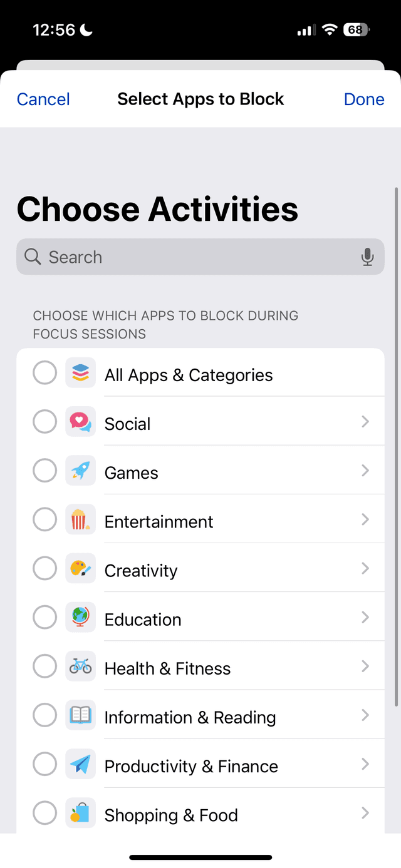Cancel app selection
401x868 pixels.
pyautogui.click(x=43, y=99)
